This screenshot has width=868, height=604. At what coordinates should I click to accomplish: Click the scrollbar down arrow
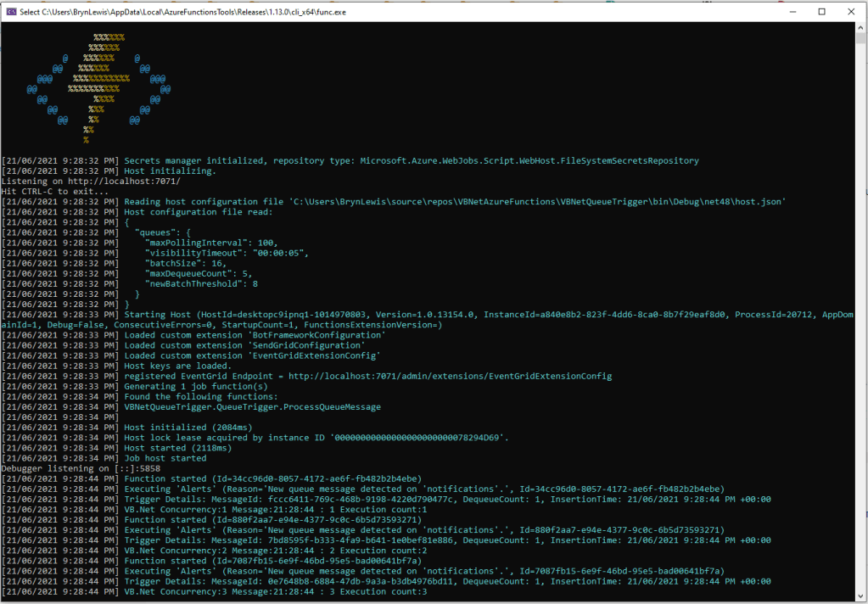tap(860, 596)
